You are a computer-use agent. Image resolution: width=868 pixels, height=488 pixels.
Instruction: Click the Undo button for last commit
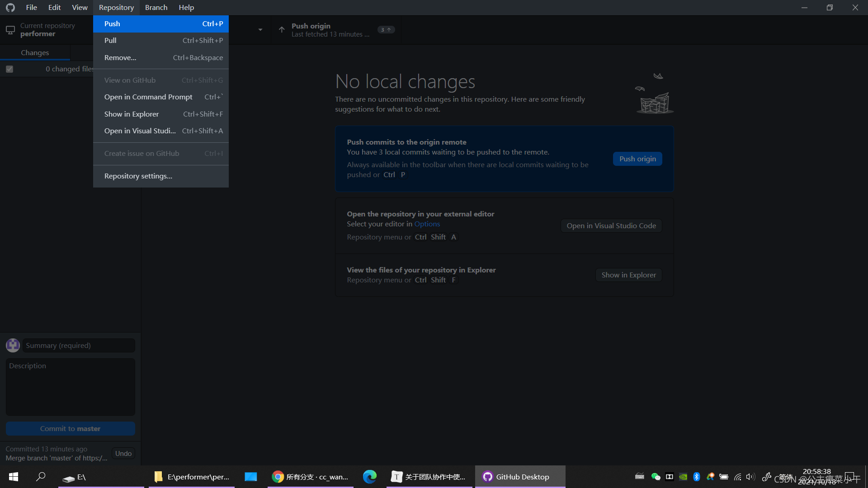(x=123, y=454)
